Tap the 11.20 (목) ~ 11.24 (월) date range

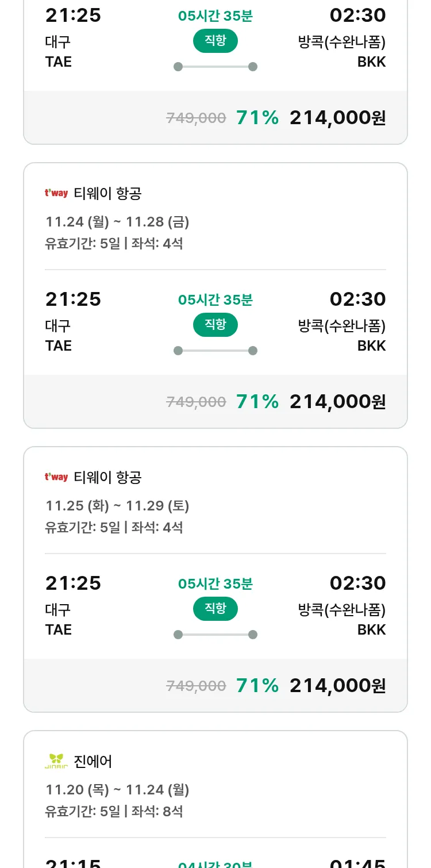[117, 790]
